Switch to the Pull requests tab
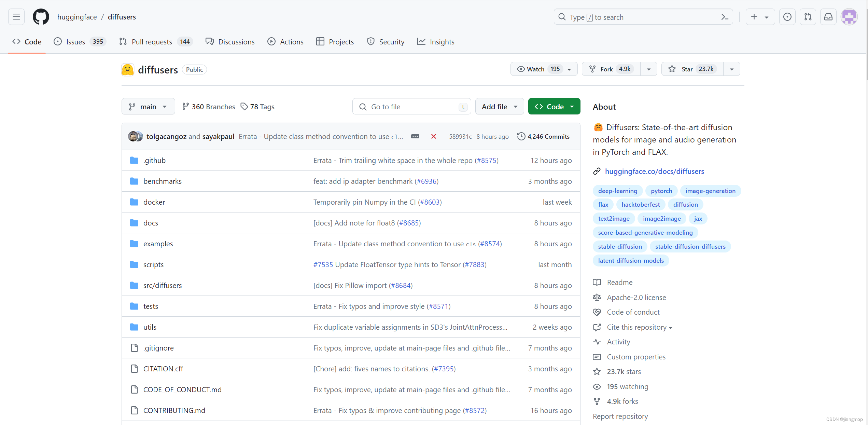This screenshot has width=868, height=425. (x=152, y=42)
